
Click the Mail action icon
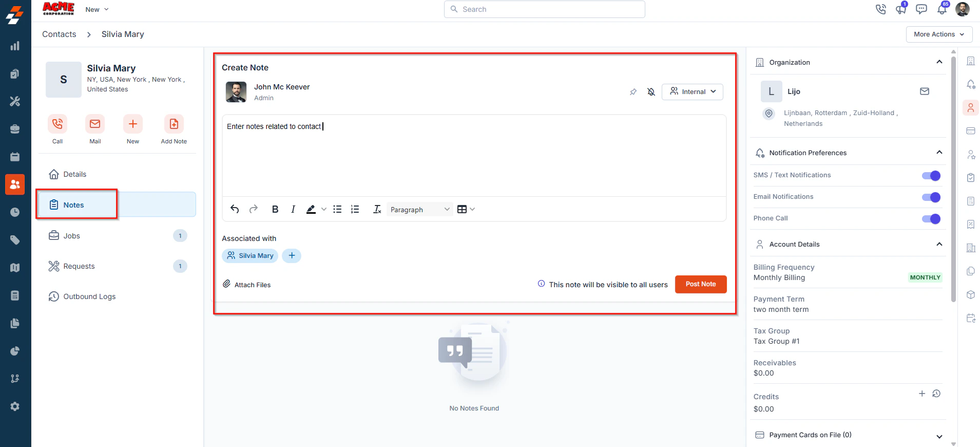[95, 124]
